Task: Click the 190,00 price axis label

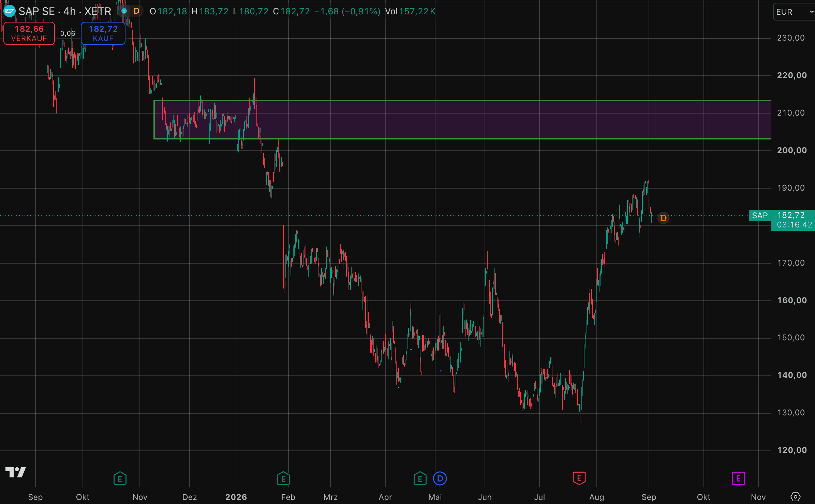Action: click(x=791, y=188)
